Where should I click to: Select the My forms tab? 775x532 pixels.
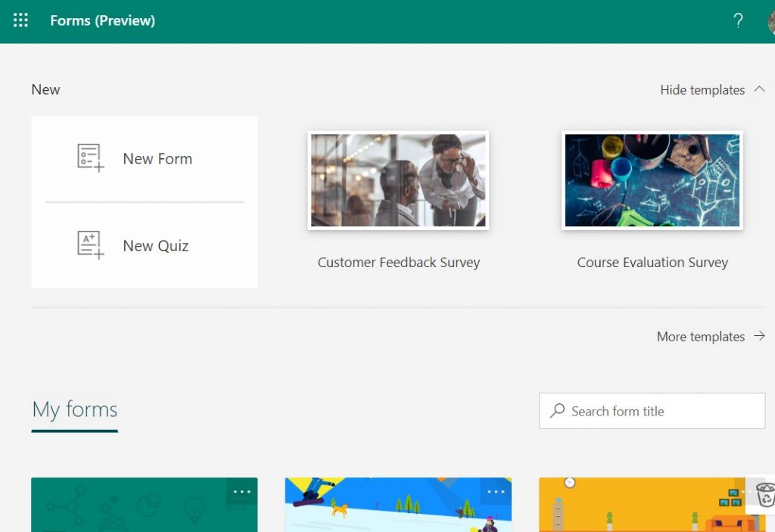point(74,410)
